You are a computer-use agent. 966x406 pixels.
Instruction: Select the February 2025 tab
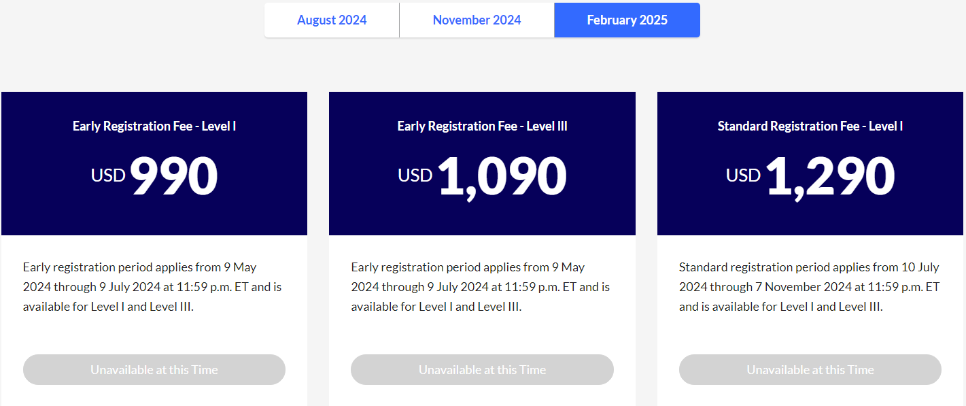[x=627, y=20]
